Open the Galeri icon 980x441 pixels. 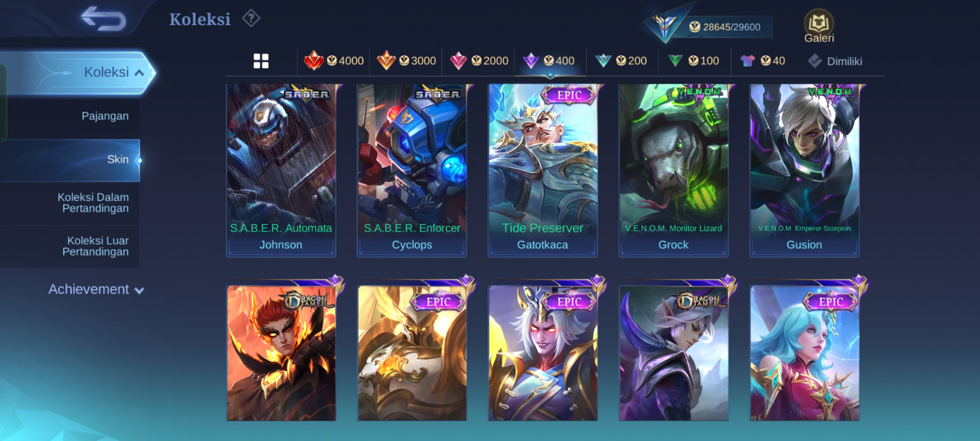(x=819, y=26)
